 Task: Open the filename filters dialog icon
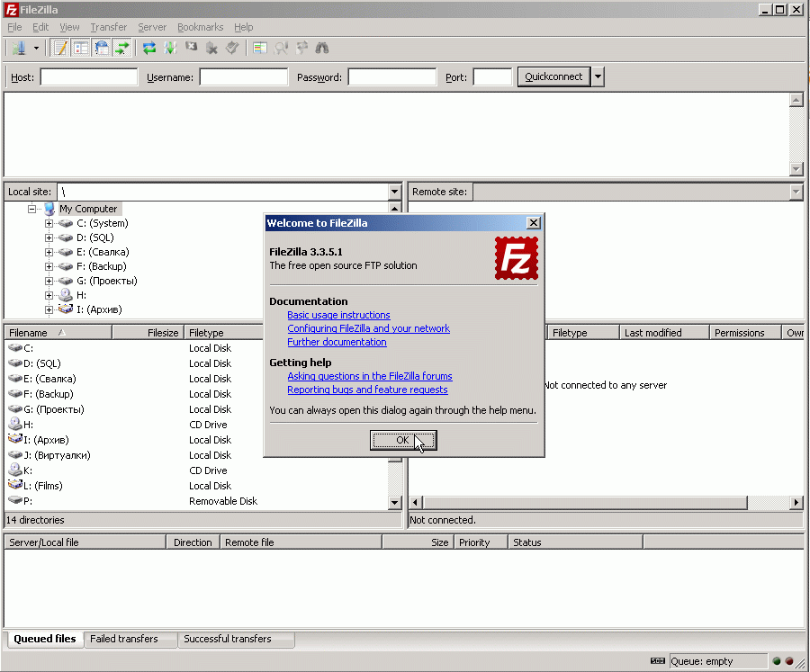tap(260, 48)
